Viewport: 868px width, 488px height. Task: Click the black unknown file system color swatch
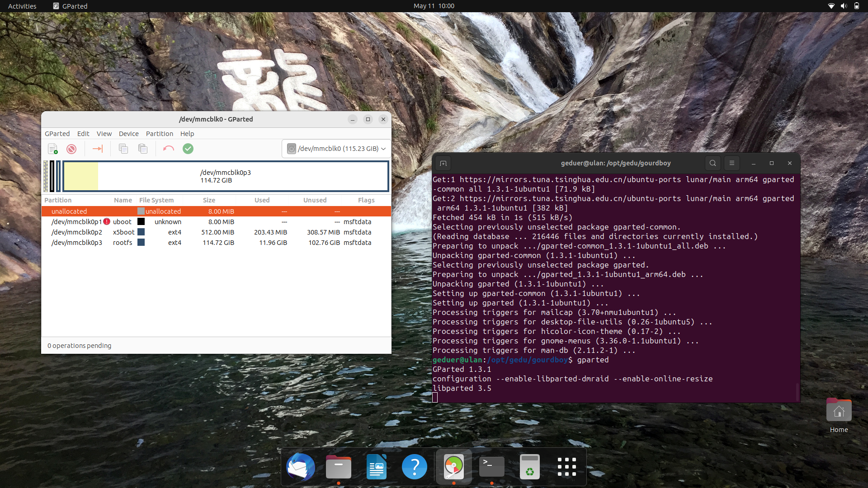[x=141, y=221]
